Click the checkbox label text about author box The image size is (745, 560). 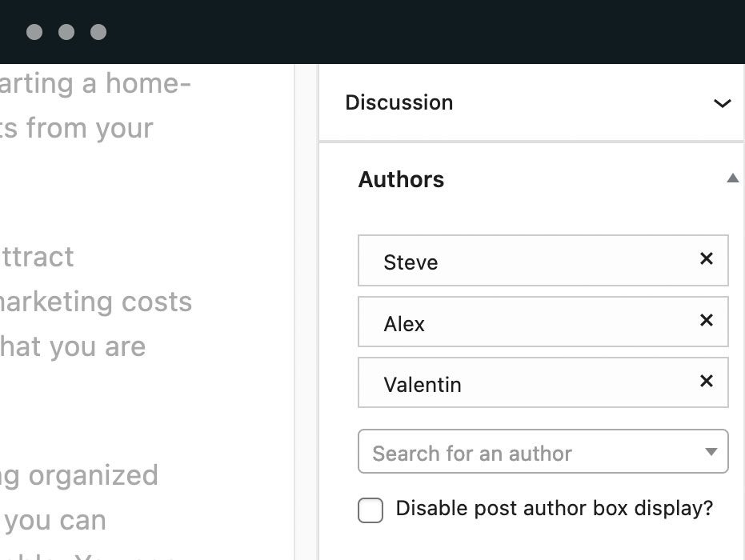pyautogui.click(x=555, y=508)
